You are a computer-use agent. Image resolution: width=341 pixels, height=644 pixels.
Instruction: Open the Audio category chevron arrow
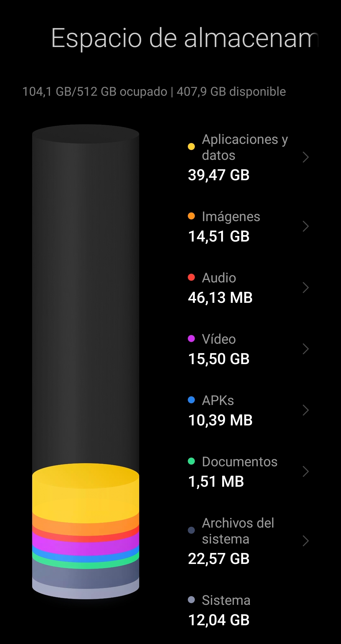point(306,287)
